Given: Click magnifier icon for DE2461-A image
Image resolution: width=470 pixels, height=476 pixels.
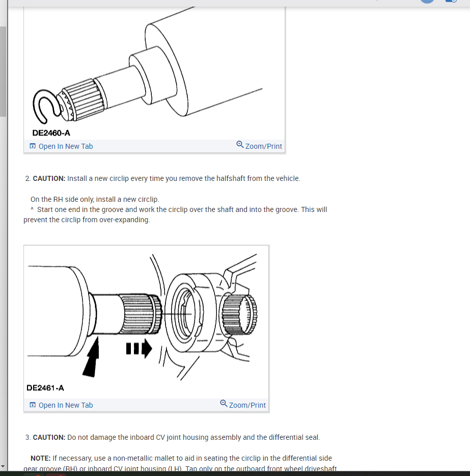Looking at the screenshot, I should (224, 404).
